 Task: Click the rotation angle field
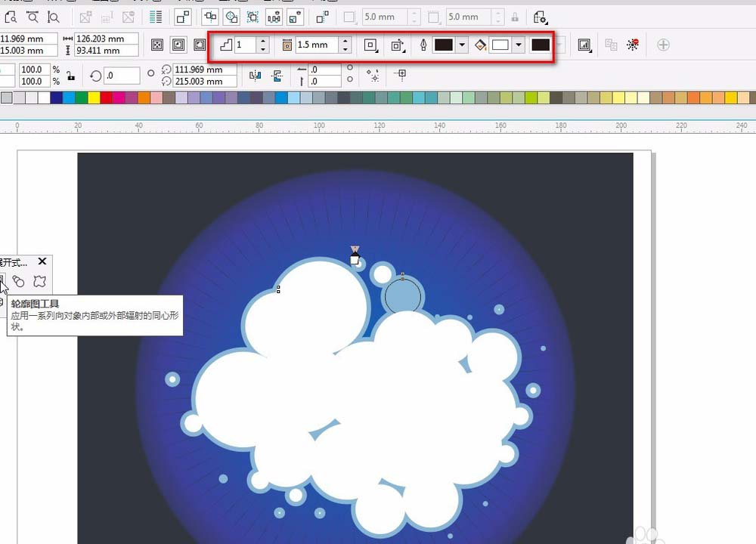pos(122,76)
